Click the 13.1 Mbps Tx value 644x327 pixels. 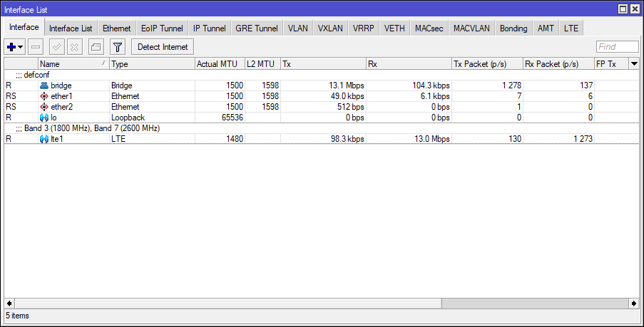346,85
